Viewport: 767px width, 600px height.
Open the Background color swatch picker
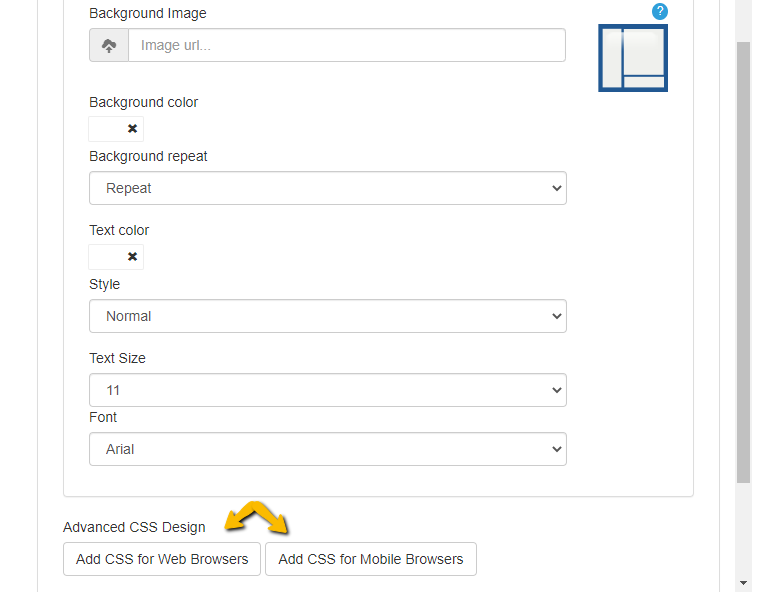click(107, 129)
